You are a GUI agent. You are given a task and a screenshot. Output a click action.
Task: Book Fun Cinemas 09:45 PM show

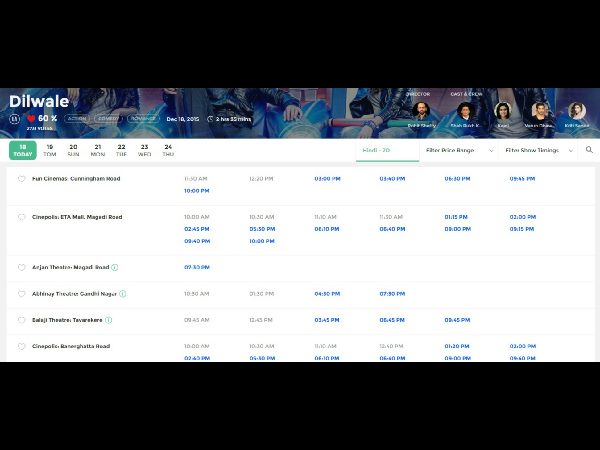click(522, 179)
